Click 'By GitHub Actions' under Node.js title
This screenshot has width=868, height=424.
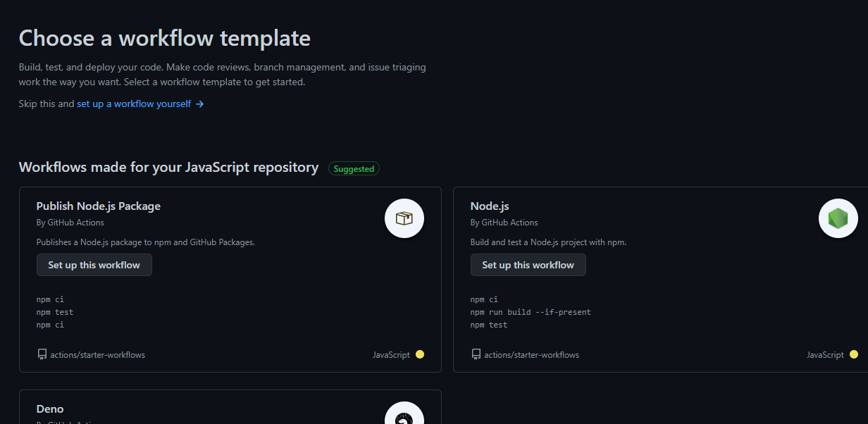click(504, 223)
